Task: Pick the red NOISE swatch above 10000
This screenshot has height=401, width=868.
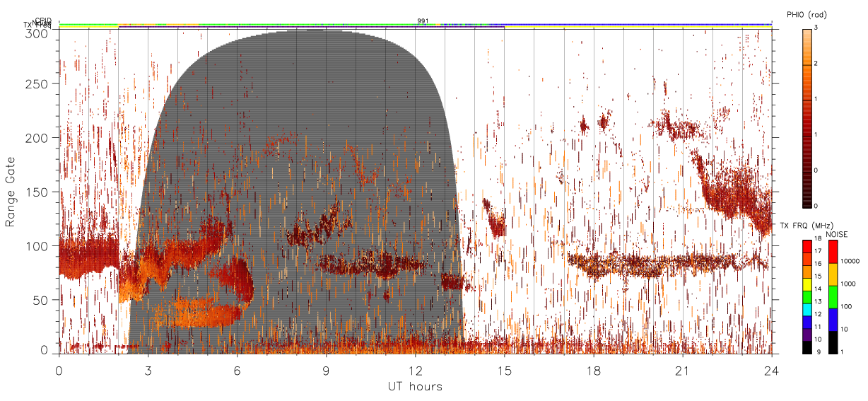Action: coord(833,251)
